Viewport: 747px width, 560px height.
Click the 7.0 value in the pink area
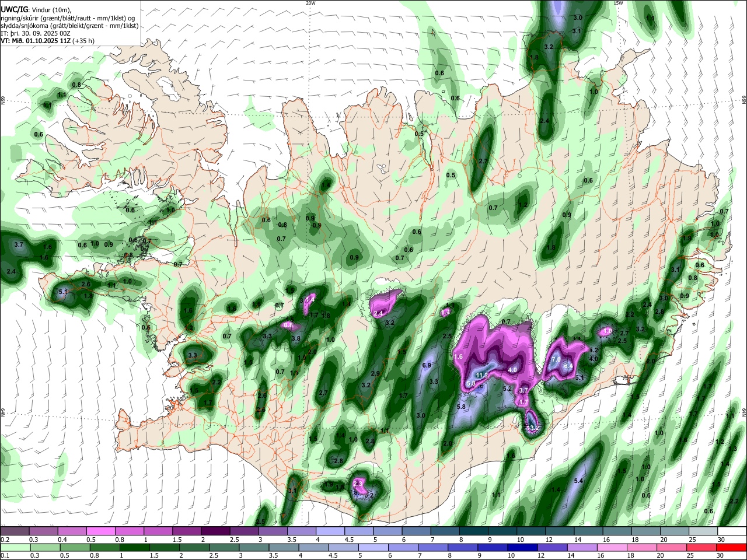[x=556, y=359]
